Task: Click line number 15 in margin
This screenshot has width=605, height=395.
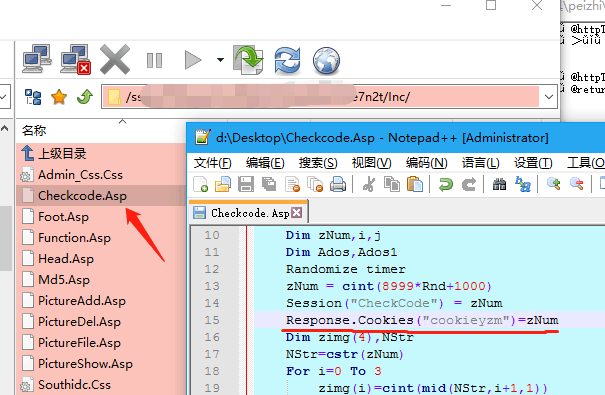Action: pos(212,320)
